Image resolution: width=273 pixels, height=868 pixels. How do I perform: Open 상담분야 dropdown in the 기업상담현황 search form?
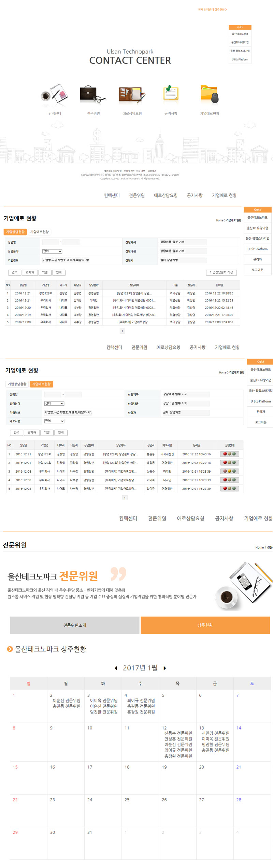[x=52, y=251]
